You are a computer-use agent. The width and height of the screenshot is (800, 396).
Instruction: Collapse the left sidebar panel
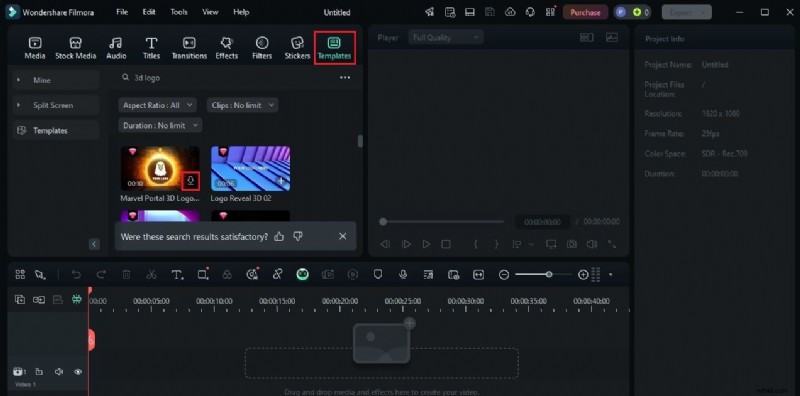tap(94, 244)
